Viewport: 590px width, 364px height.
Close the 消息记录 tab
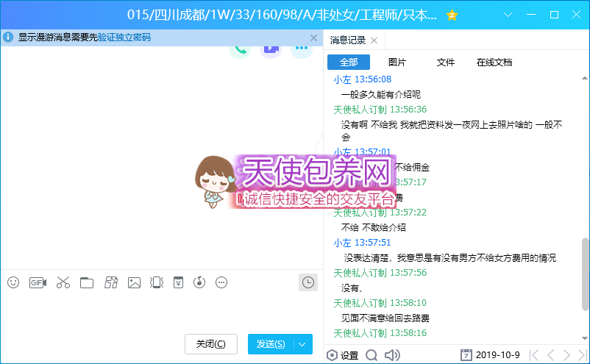374,40
